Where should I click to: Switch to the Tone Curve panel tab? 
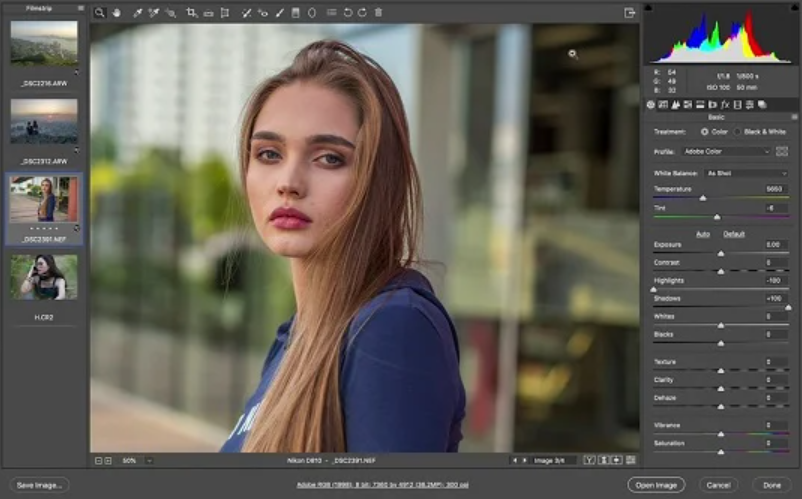[x=663, y=105]
